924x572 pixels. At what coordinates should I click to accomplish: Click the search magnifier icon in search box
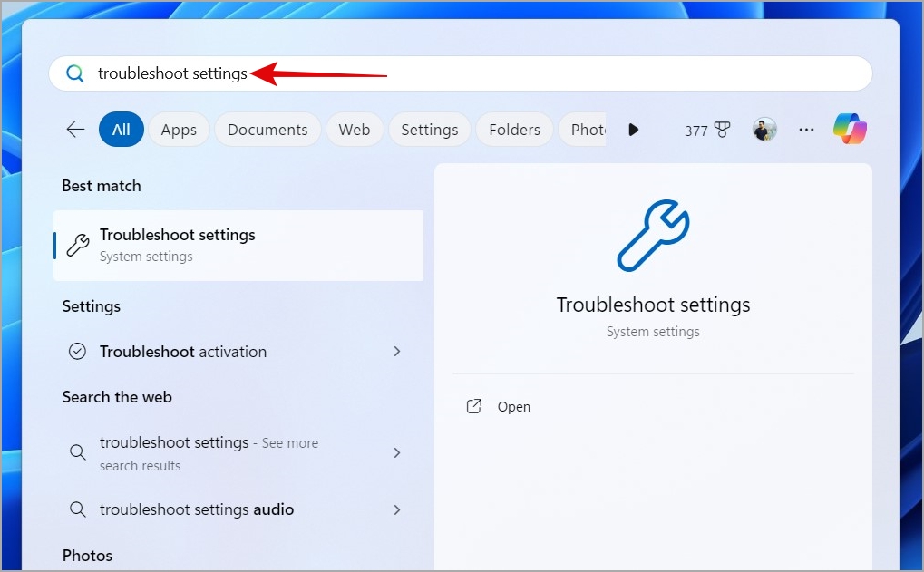pyautogui.click(x=75, y=73)
